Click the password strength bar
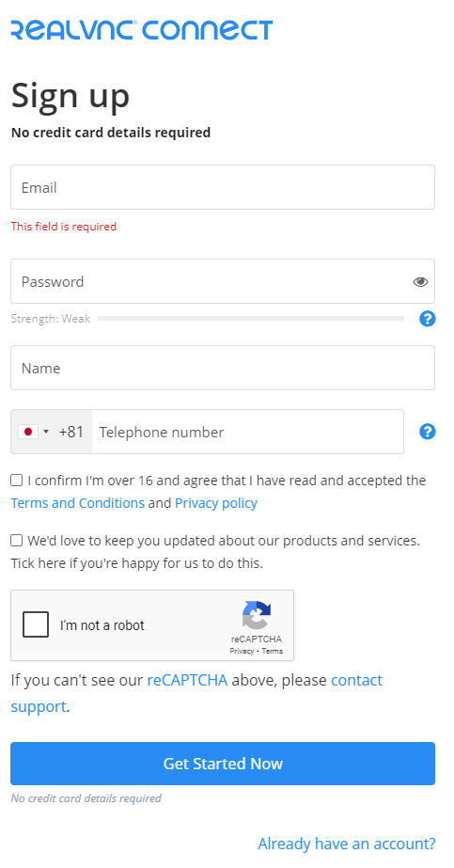The height and width of the screenshot is (868, 454). [251, 318]
